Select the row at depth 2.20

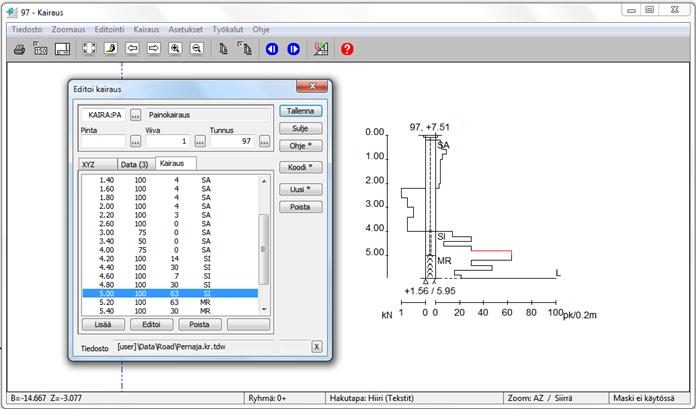(x=170, y=215)
